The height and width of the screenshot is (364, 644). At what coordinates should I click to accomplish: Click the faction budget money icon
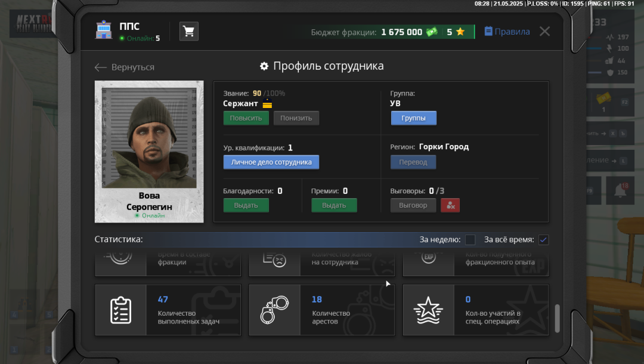(432, 32)
